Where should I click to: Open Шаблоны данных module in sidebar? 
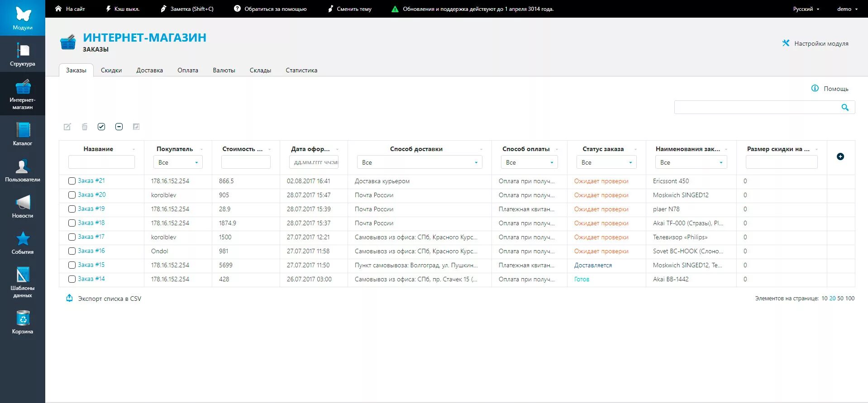coord(23,282)
